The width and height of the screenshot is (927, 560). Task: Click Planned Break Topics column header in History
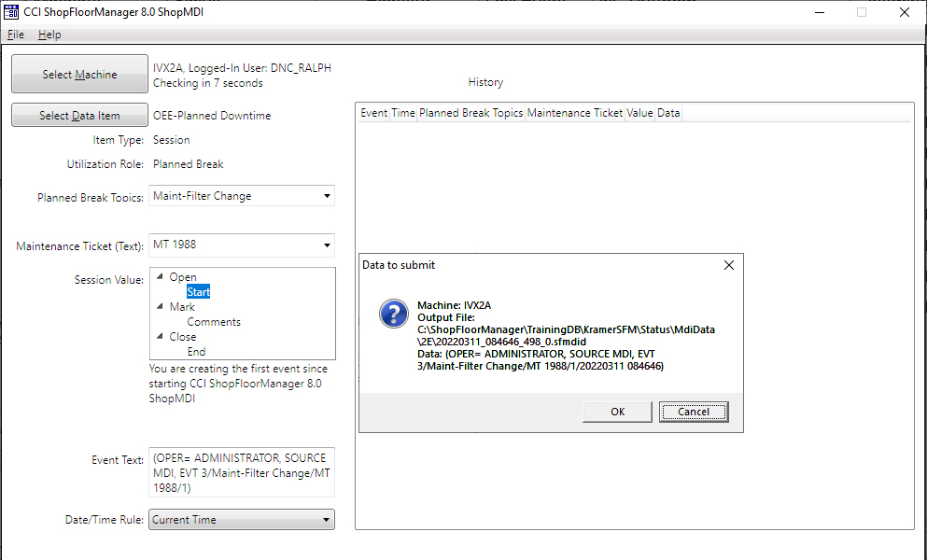[x=471, y=113]
